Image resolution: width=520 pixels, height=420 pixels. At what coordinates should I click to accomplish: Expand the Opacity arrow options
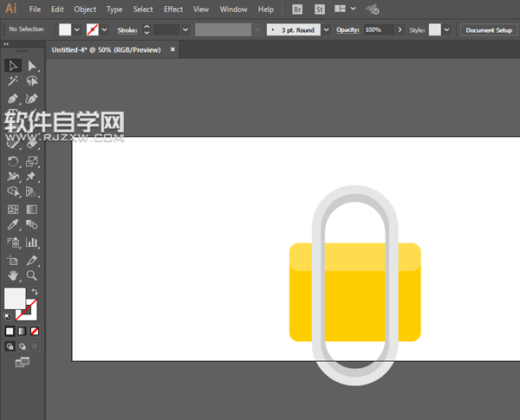[400, 29]
